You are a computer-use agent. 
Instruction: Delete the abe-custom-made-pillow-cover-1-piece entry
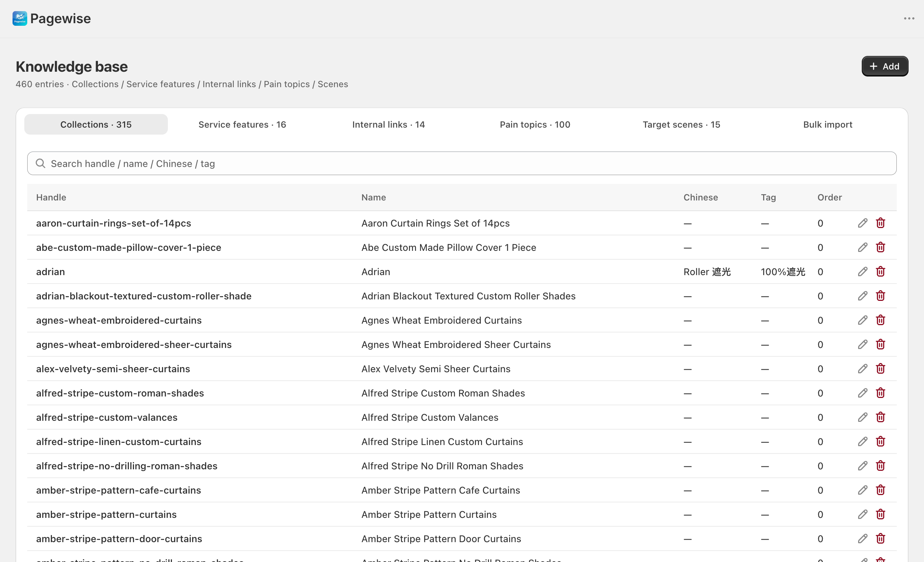click(881, 247)
